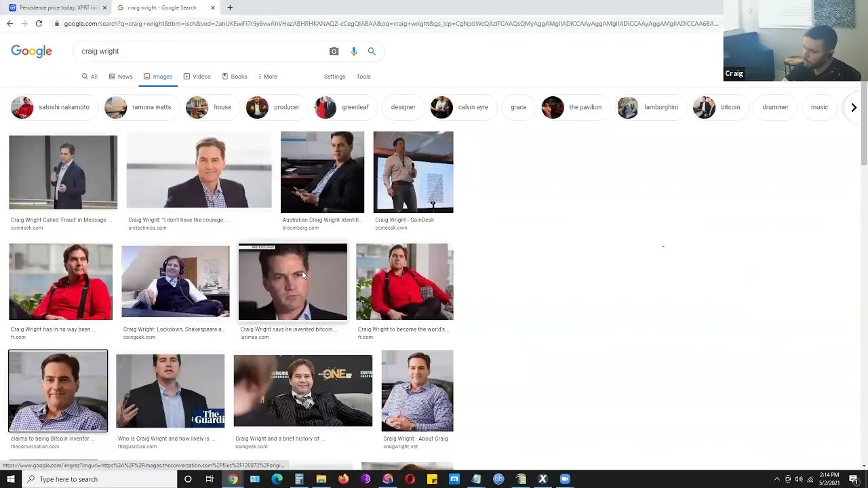Open 'Craig Wright - CoinDesk' caption link
868x488 pixels.
click(404, 220)
